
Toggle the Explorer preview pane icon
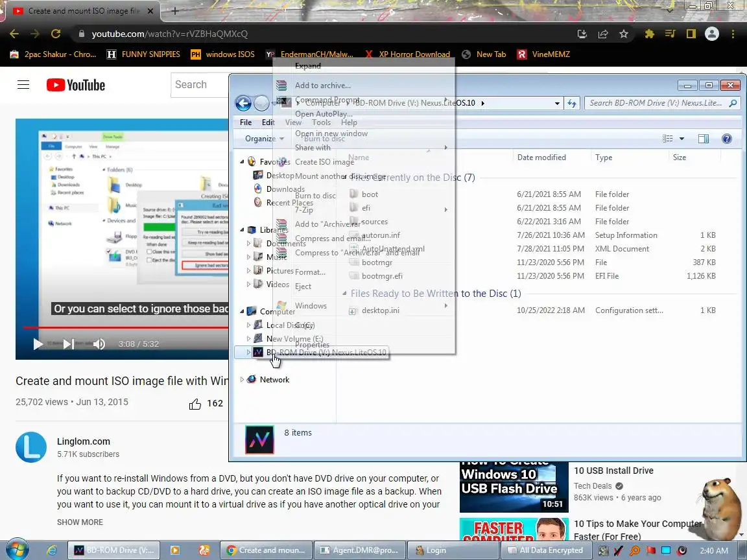tap(703, 139)
